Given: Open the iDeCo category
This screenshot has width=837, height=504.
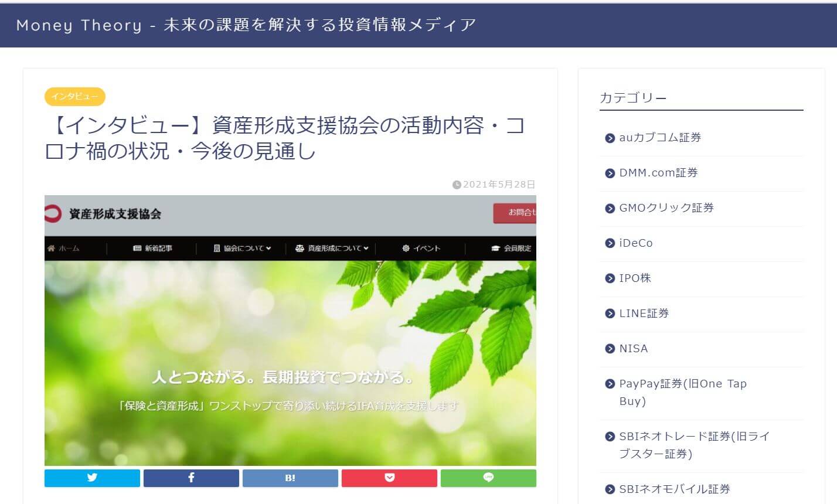Looking at the screenshot, I should tap(636, 243).
